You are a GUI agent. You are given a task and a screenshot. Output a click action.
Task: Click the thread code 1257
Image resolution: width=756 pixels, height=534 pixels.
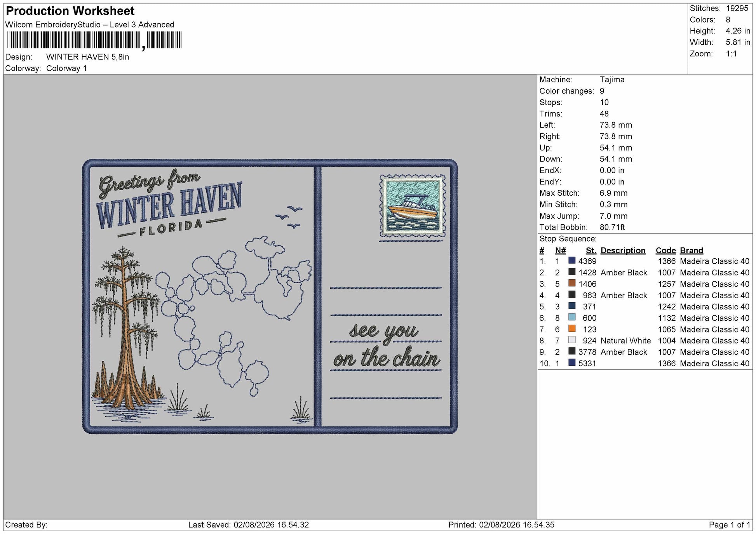coord(667,284)
